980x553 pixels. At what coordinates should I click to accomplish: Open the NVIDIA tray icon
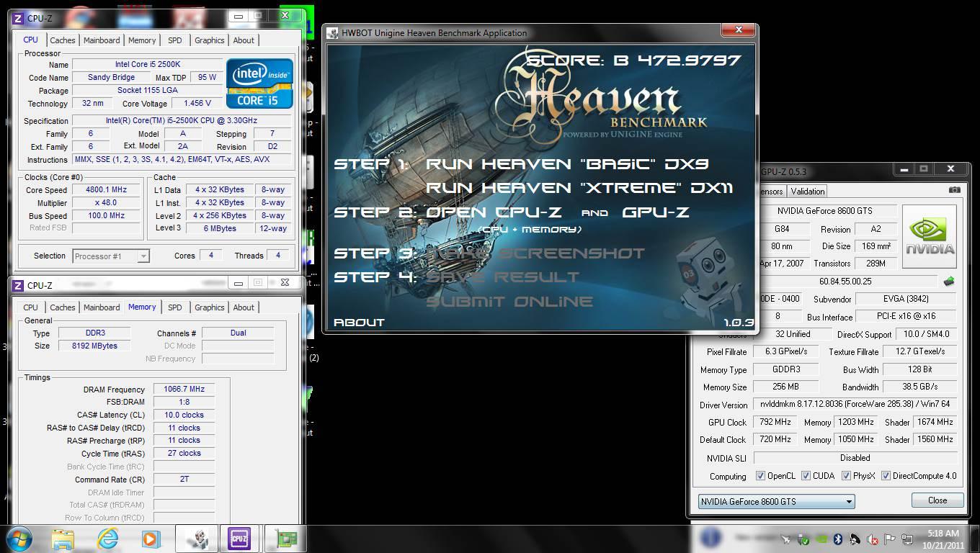click(821, 539)
